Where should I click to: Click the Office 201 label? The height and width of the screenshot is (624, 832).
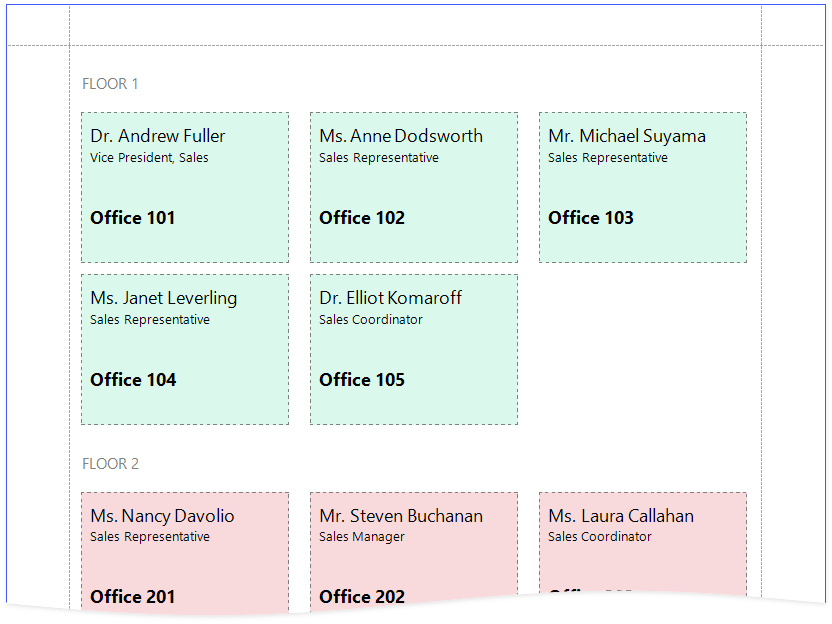click(x=133, y=597)
